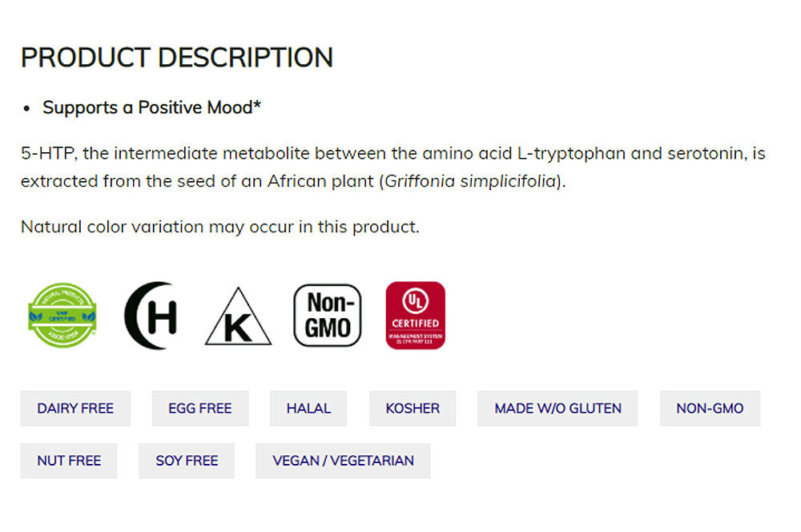Open the Vegan / Vegetarian tag
The width and height of the screenshot is (801, 532).
(x=343, y=461)
